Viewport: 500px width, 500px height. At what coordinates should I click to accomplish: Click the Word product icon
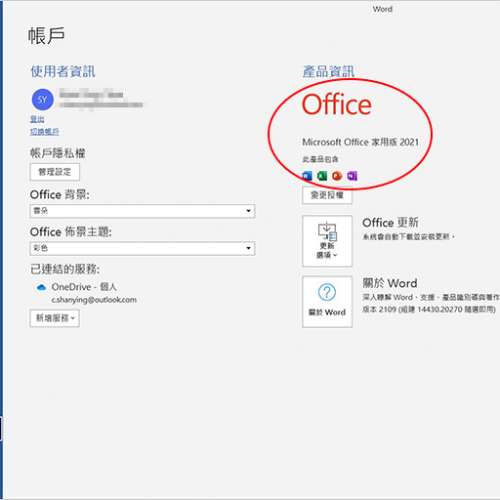pyautogui.click(x=307, y=176)
